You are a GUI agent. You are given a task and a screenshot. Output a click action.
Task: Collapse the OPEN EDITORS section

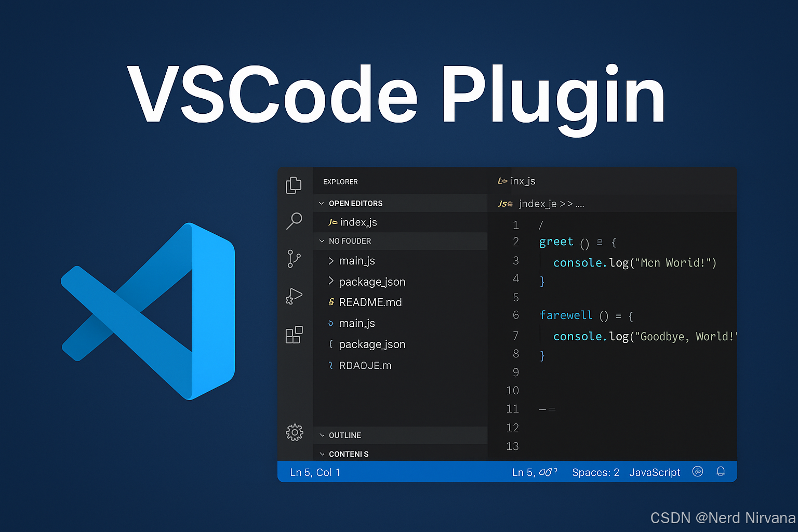tap(322, 203)
